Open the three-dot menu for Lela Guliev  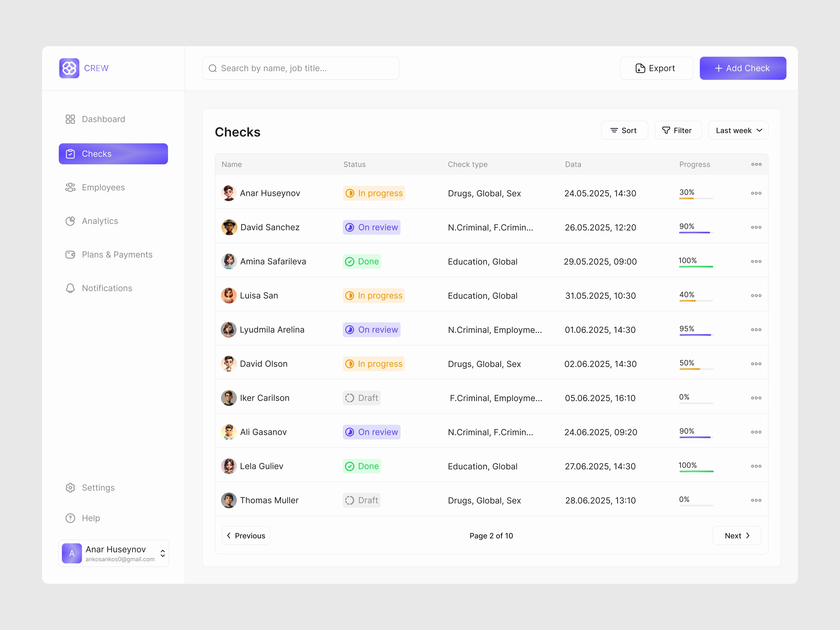[756, 466]
